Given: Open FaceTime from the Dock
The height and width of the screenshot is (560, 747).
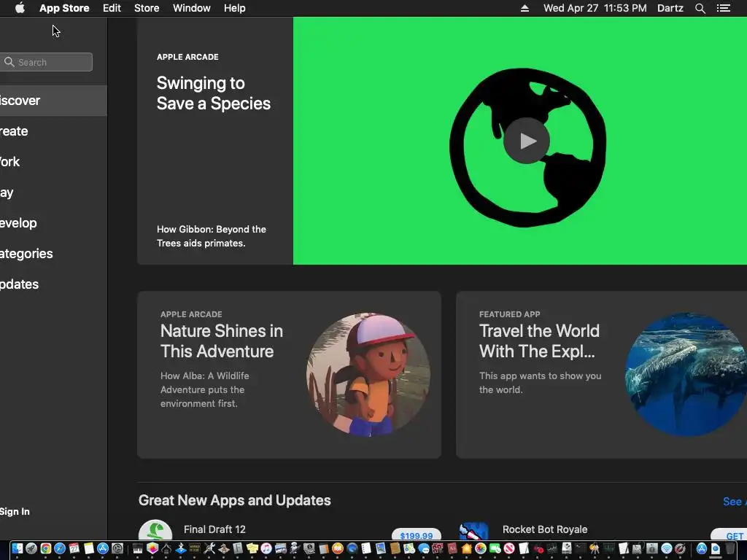Looking at the screenshot, I should tap(495, 548).
